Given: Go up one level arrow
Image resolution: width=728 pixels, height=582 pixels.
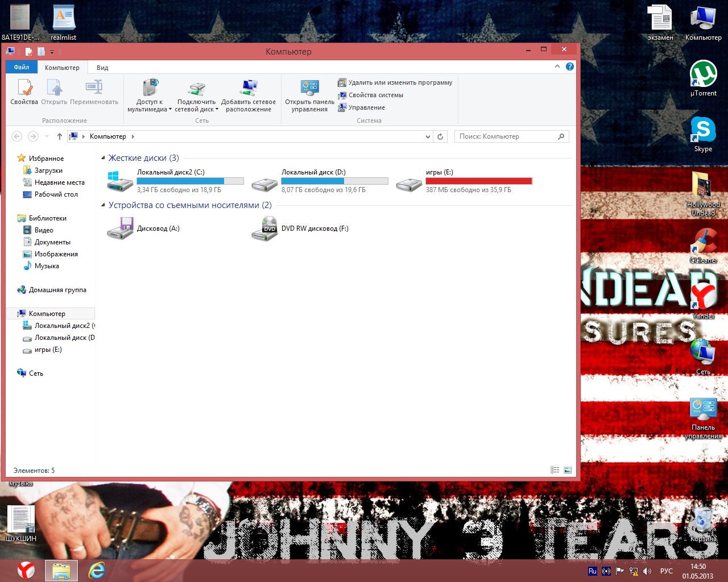Looking at the screenshot, I should [x=60, y=136].
